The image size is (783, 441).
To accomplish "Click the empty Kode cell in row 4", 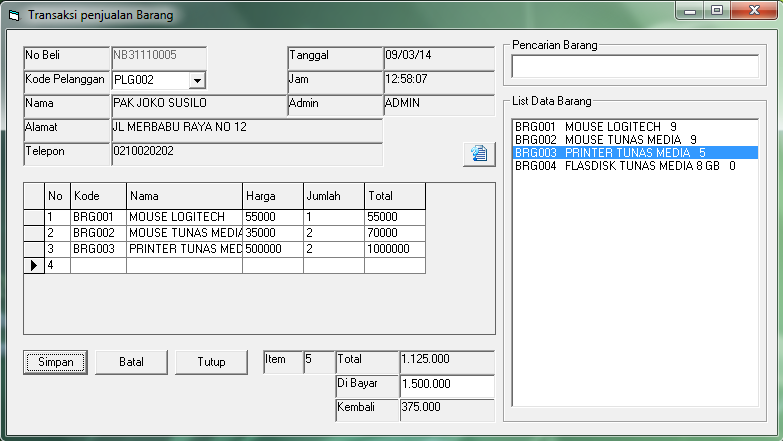I will (98, 265).
